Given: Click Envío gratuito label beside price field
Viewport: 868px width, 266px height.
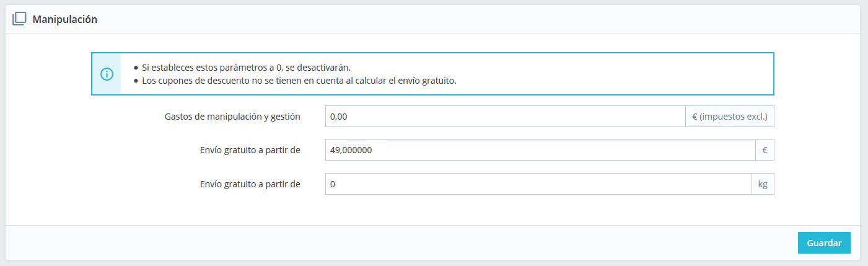Looking at the screenshot, I should tap(250, 150).
